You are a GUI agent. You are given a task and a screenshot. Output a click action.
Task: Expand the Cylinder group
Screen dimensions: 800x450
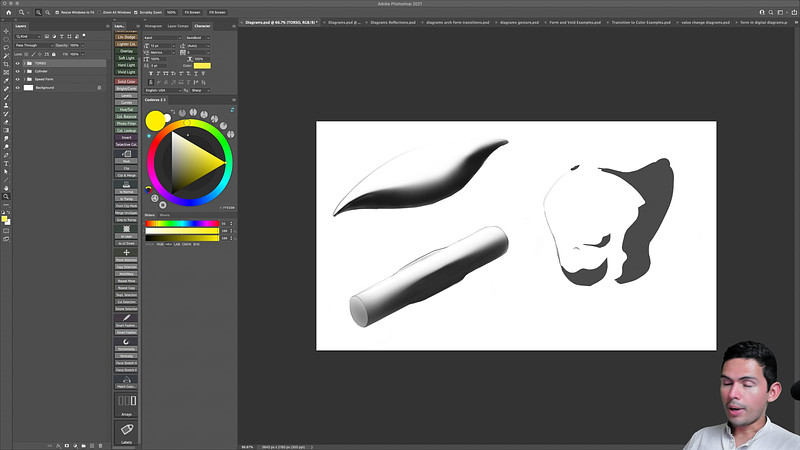click(x=24, y=71)
